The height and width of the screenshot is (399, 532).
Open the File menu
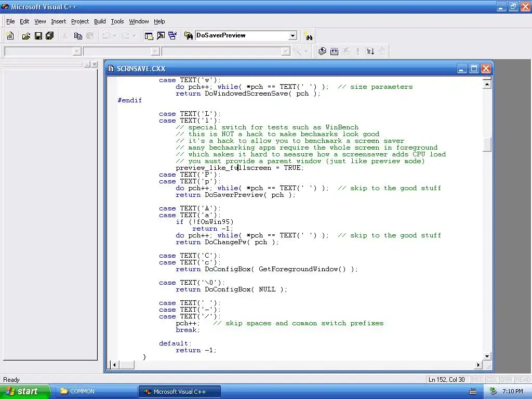coord(10,21)
